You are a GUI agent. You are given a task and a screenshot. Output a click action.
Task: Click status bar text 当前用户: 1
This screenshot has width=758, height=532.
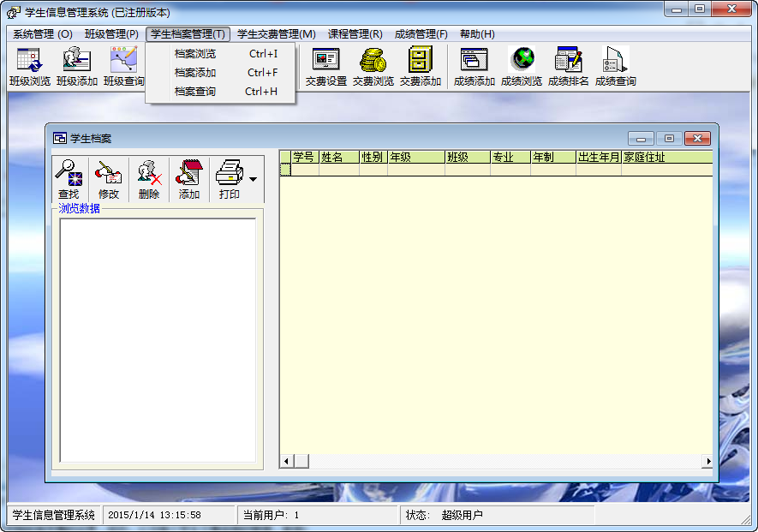271,515
